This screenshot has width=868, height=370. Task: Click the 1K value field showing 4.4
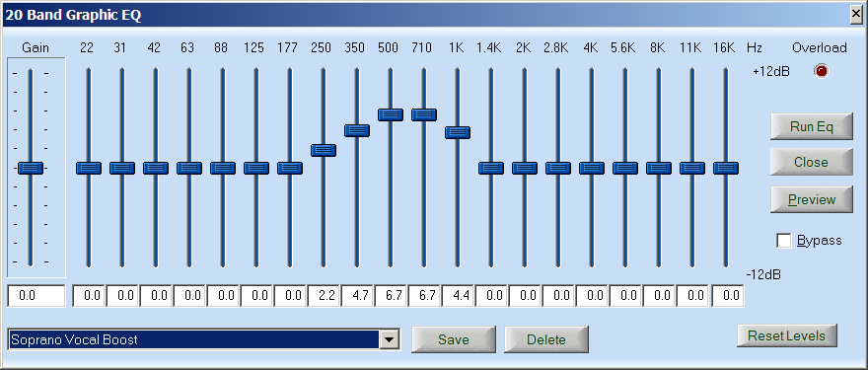[x=458, y=296]
